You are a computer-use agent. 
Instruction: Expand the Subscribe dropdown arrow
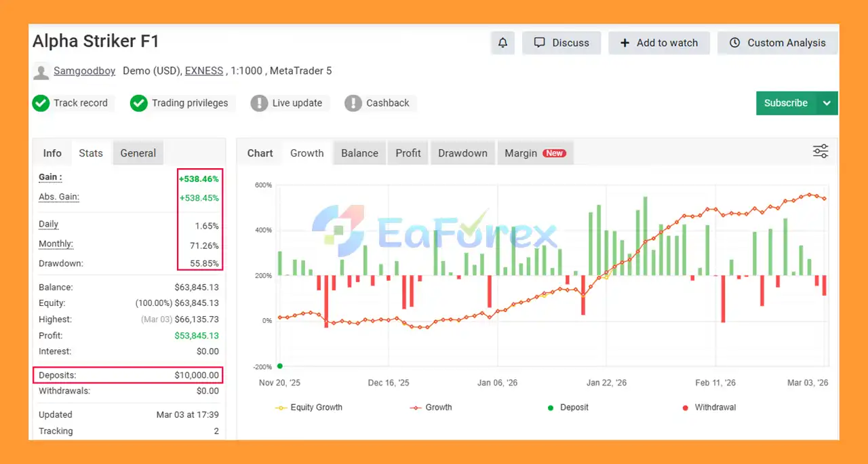coord(827,103)
